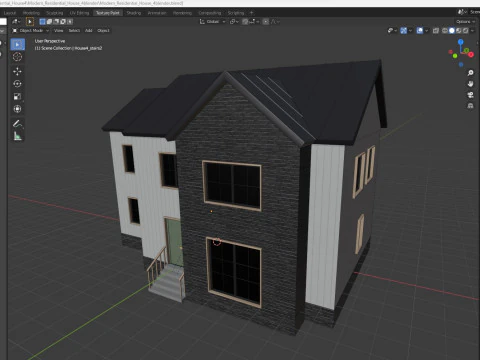Open the snapping options dropdown
The height and width of the screenshot is (360, 480).
254,22
